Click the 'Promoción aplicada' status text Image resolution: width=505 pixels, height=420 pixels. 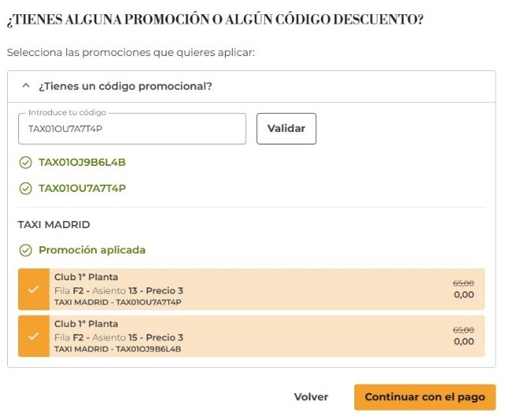[x=92, y=250]
